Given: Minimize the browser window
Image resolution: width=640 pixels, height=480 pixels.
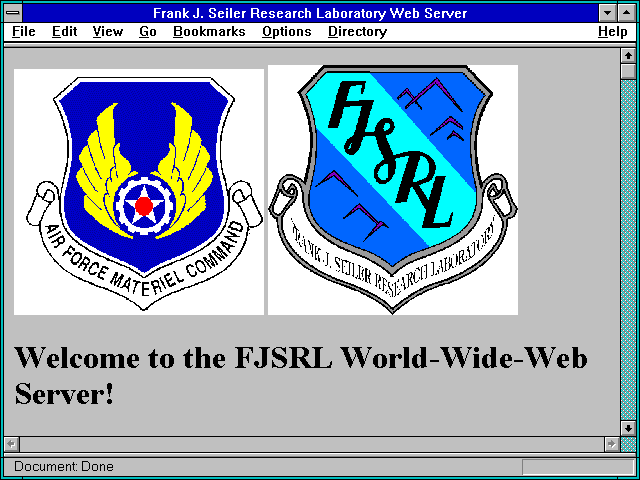Looking at the screenshot, I should pyautogui.click(x=607, y=13).
